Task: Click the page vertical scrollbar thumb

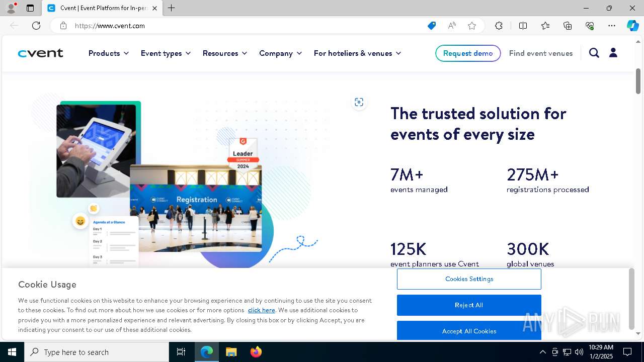Action: 638,81
